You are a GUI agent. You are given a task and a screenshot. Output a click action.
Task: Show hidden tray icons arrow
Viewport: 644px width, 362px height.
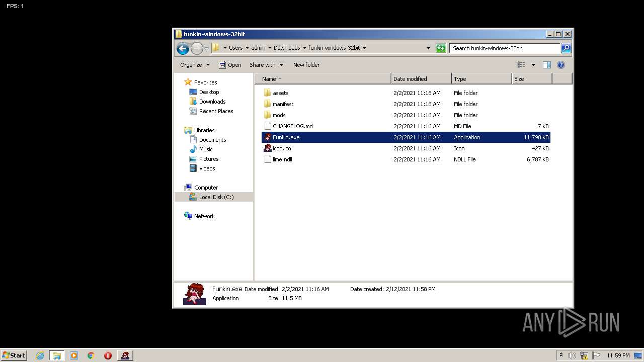(x=561, y=355)
